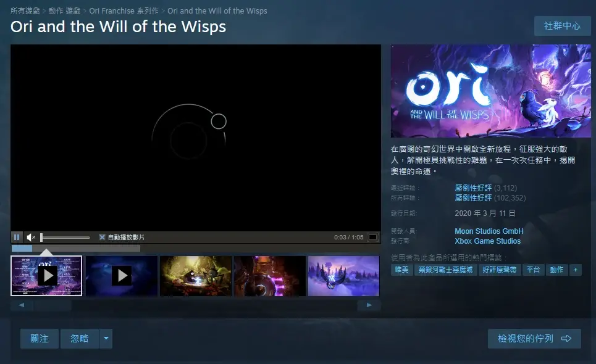Follow the game with 關注 button
Viewport: 596px width, 364px height.
(x=40, y=339)
